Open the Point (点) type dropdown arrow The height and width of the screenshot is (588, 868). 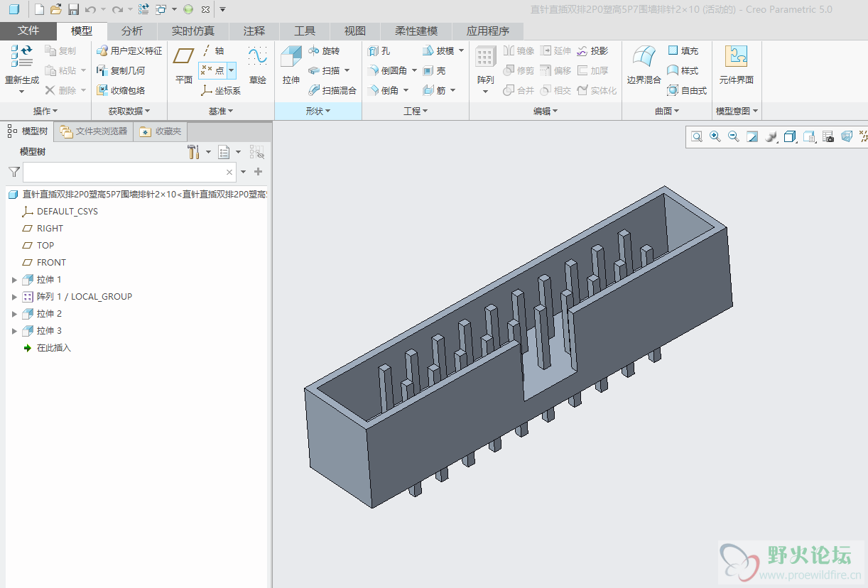(232, 70)
